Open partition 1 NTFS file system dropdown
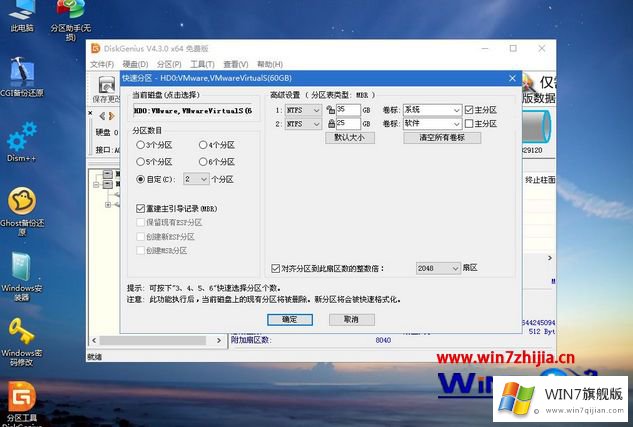 [x=303, y=110]
